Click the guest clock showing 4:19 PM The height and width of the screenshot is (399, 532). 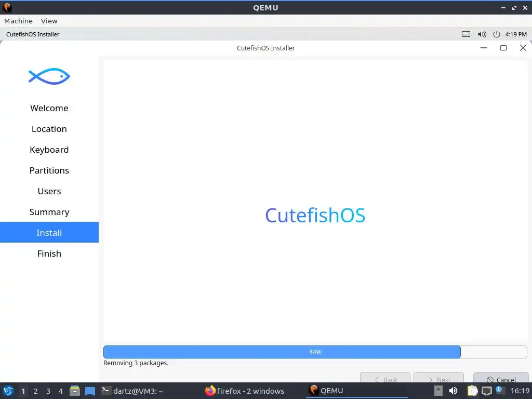(516, 34)
